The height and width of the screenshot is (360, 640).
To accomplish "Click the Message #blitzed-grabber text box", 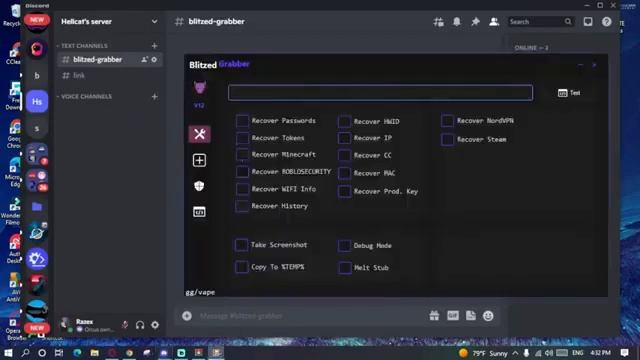I will 310,316.
